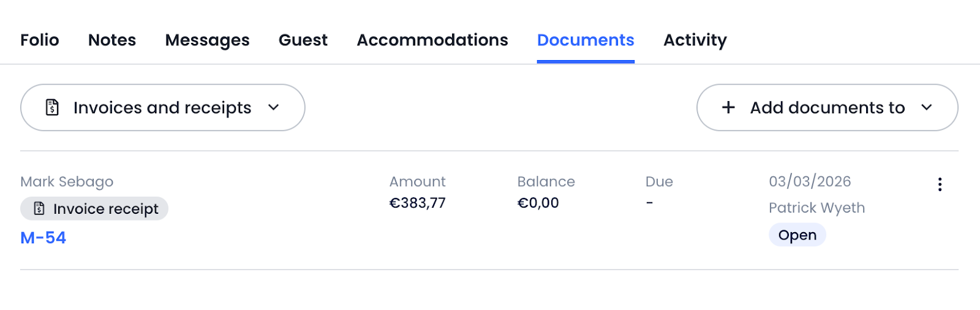Click the three-dot menu for invoice M-54
The image size is (980, 310).
click(940, 184)
